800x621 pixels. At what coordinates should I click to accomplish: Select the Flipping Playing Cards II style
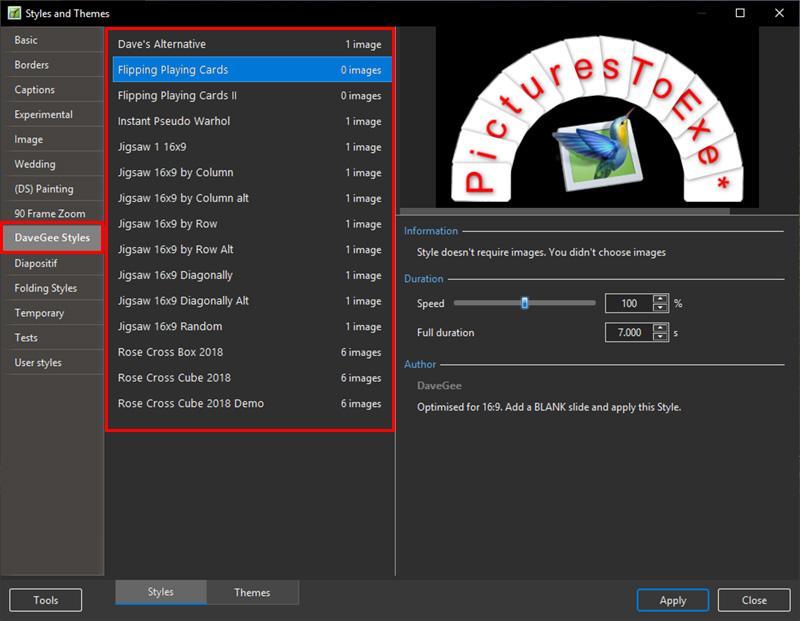252,95
